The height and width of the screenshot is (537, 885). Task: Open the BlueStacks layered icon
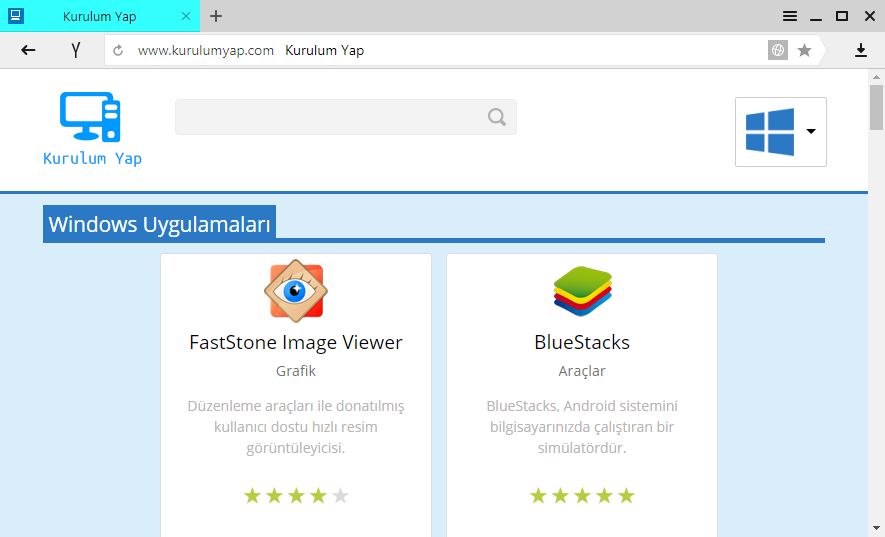pos(582,291)
